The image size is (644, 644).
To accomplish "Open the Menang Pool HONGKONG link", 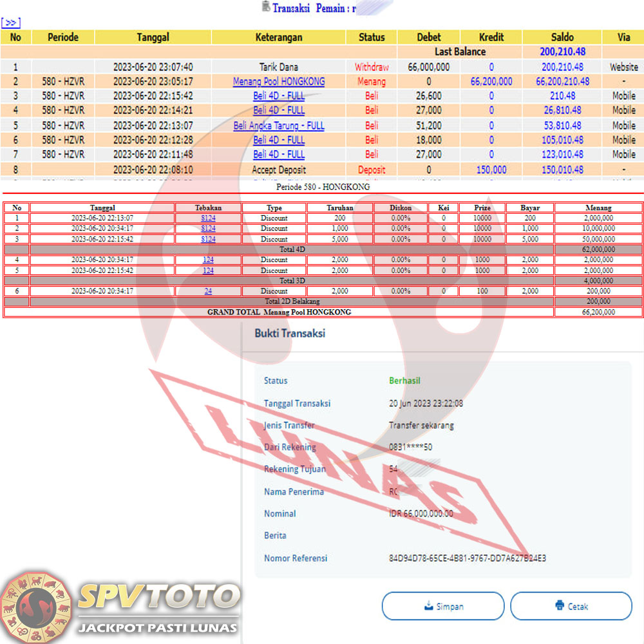I will click(x=279, y=82).
